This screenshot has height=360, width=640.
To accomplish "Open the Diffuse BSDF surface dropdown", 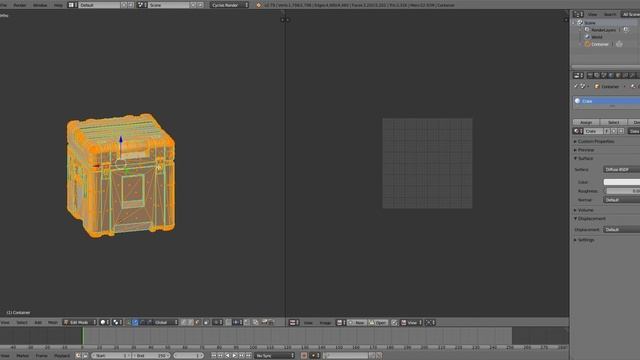I will click(x=622, y=169).
